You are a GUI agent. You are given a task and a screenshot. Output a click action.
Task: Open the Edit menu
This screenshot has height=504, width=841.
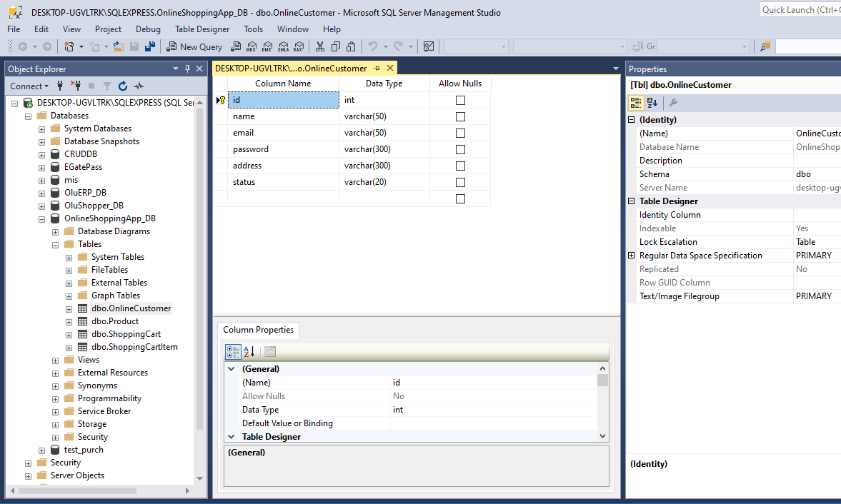(41, 29)
